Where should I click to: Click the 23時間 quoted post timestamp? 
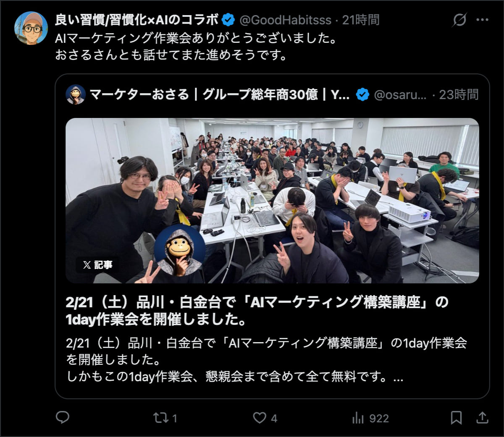[459, 95]
